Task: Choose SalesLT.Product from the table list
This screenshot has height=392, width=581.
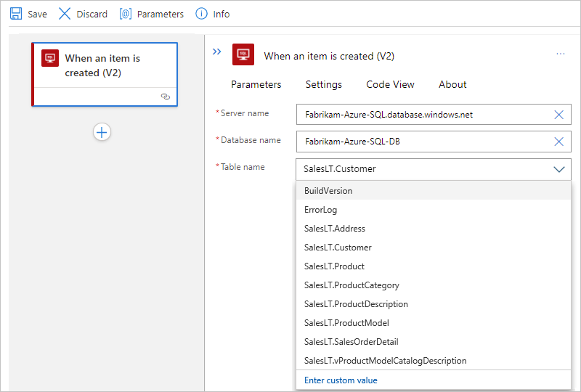Action: (334, 266)
